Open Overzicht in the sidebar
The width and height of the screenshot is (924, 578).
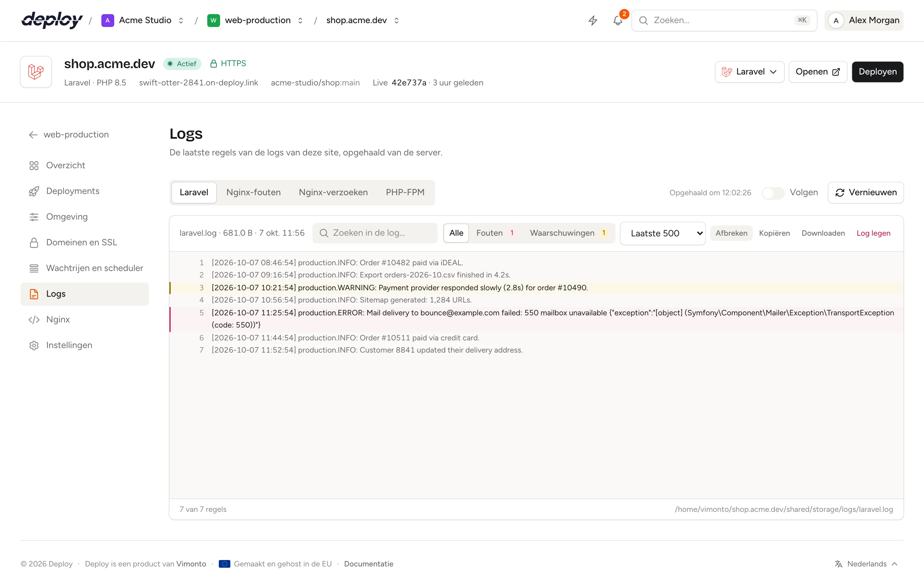click(85, 165)
